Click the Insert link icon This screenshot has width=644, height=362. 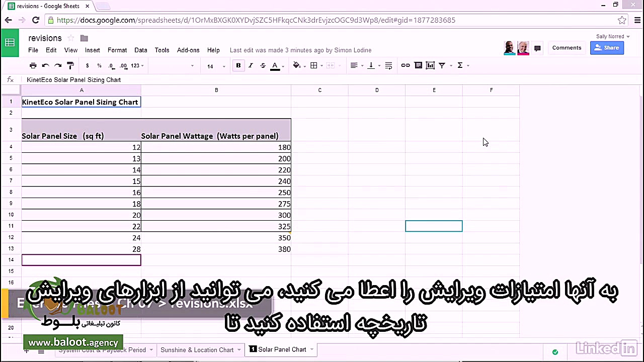[x=406, y=65]
